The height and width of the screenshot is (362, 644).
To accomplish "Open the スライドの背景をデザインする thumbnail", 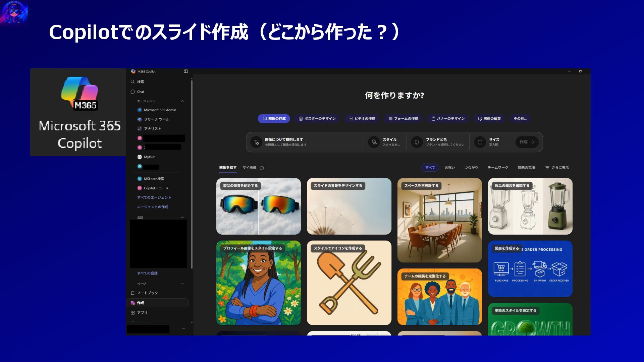I will click(x=349, y=206).
